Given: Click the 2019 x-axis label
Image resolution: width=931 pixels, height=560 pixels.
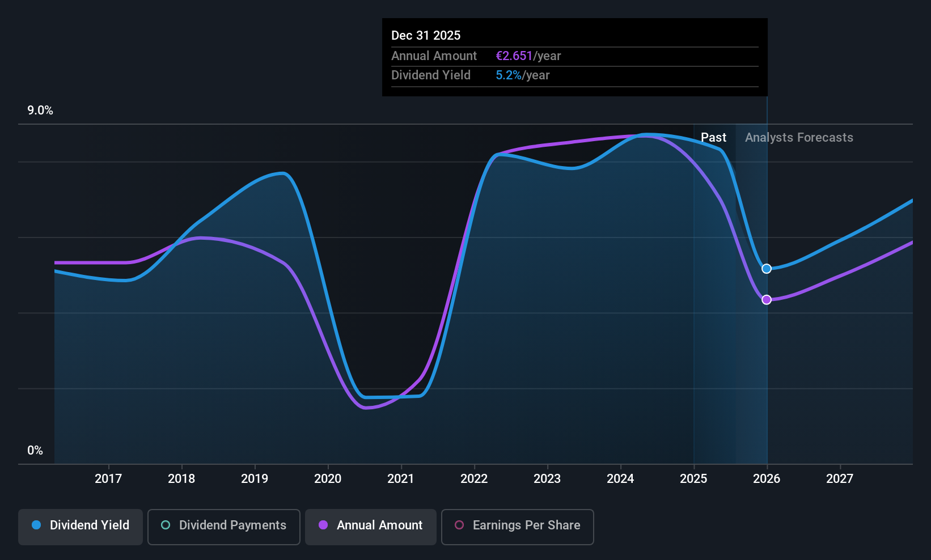Looking at the screenshot, I should pyautogui.click(x=255, y=479).
